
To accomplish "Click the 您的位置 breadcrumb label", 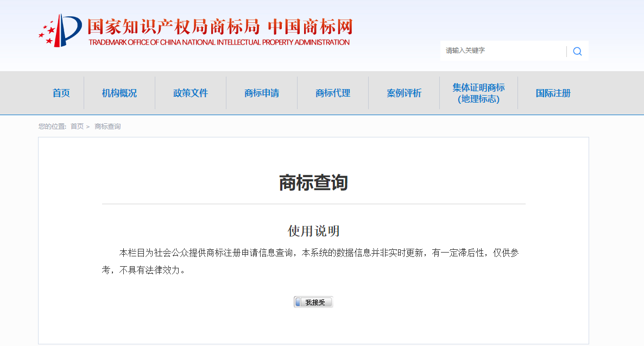I will click(x=52, y=127).
